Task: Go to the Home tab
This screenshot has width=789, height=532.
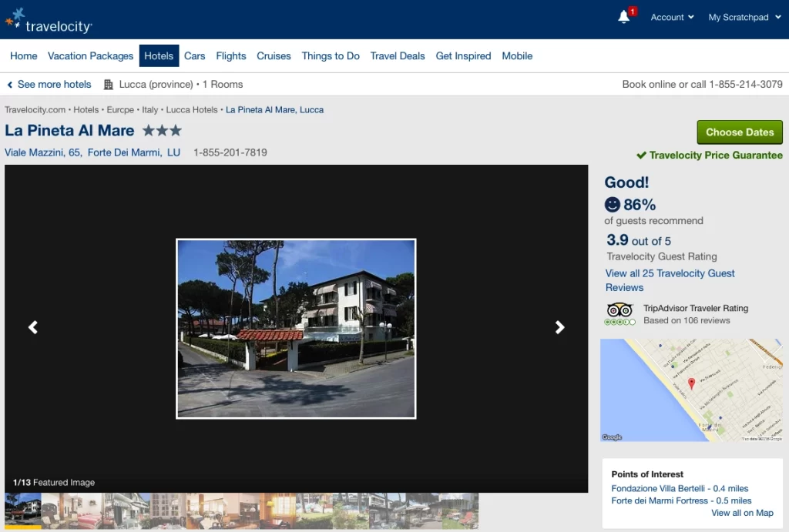Action: tap(24, 55)
